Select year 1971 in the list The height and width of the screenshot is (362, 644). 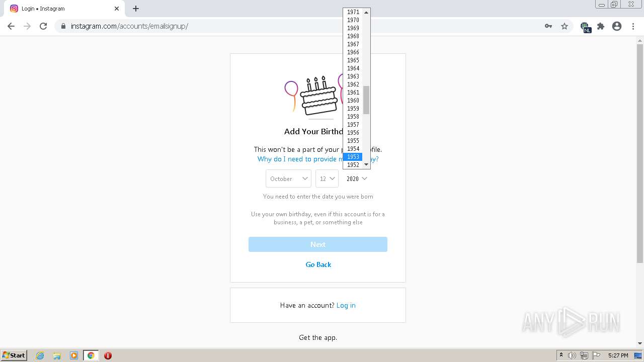[353, 12]
